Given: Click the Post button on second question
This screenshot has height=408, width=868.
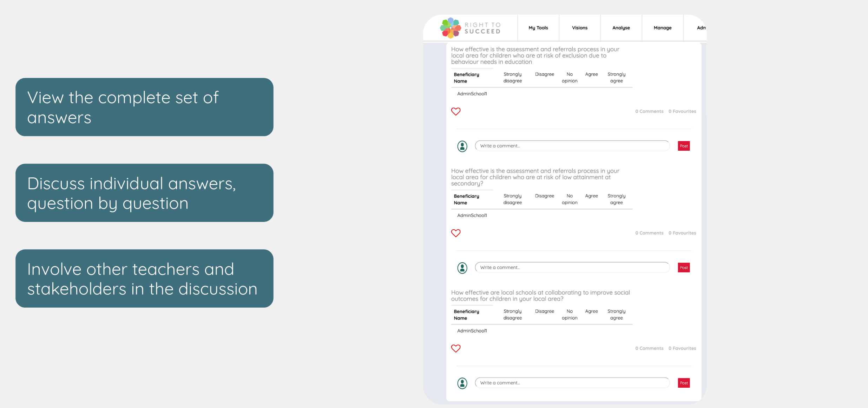Looking at the screenshot, I should coord(684,268).
